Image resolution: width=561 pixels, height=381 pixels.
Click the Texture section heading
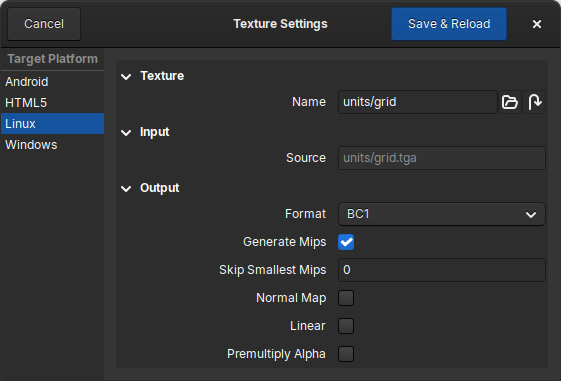click(162, 76)
